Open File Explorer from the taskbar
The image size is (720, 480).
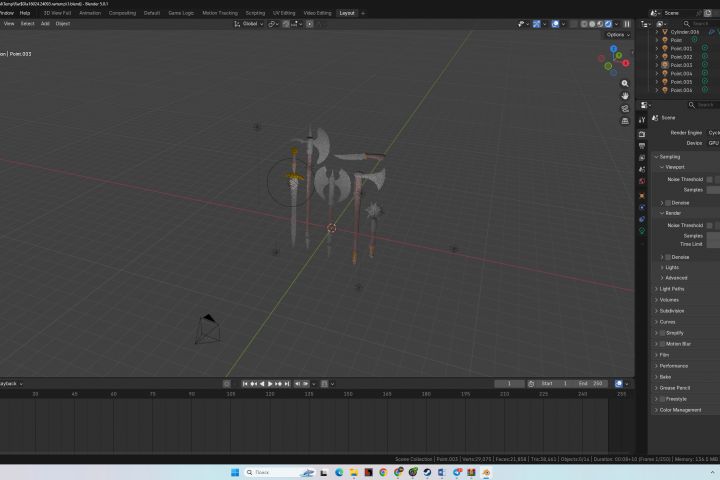coord(354,472)
